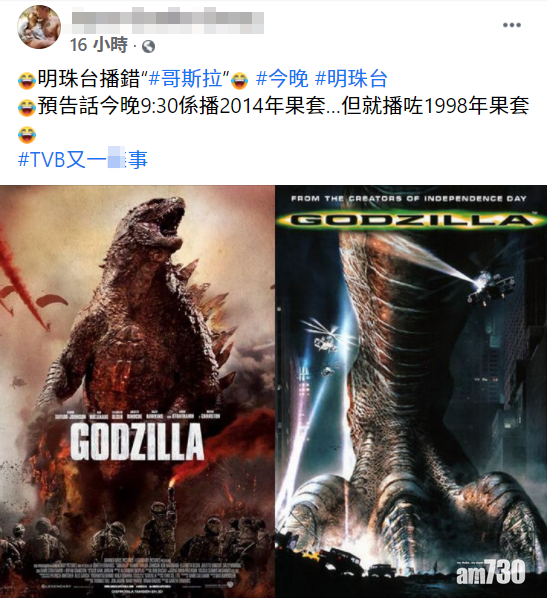Open the #今晚 hashtag

(x=282, y=79)
